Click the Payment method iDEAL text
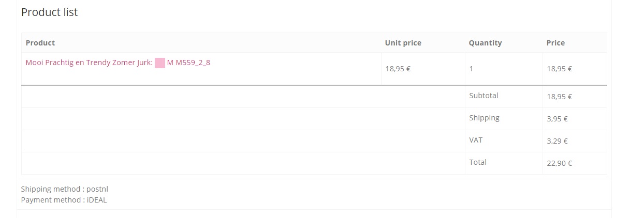 pos(64,200)
